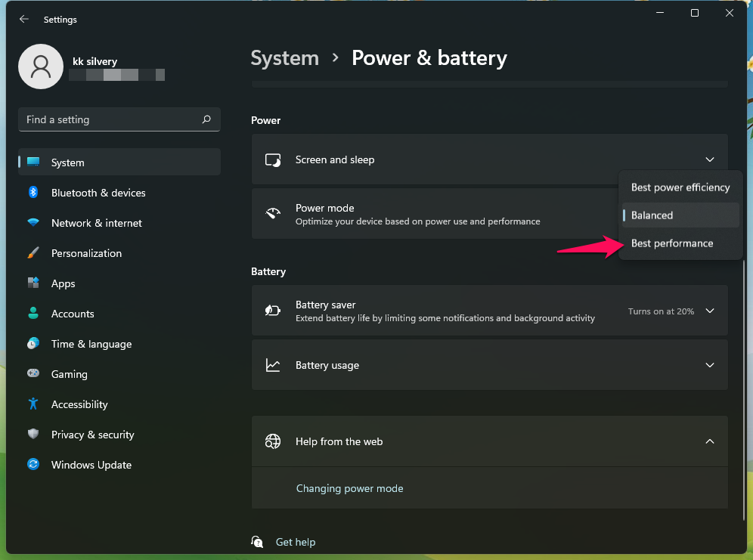Click the search magnifier icon
This screenshot has width=753, height=560.
tap(206, 119)
